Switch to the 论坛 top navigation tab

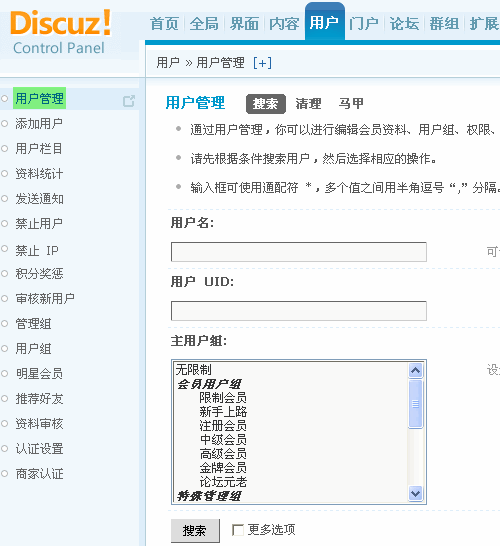[x=404, y=24]
